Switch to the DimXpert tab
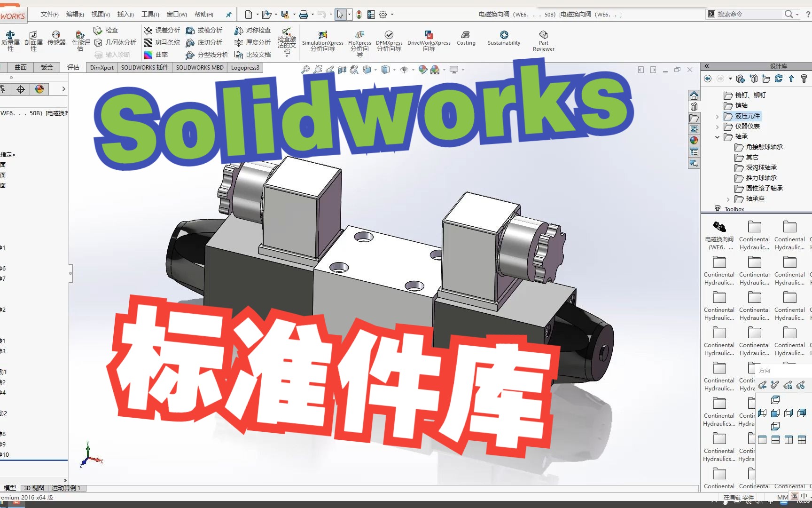The height and width of the screenshot is (508, 812). click(101, 67)
